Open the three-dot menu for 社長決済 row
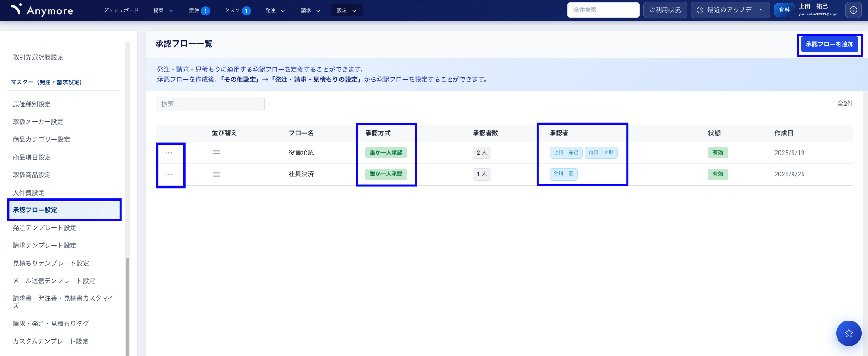Image resolution: width=868 pixels, height=356 pixels. (x=169, y=175)
